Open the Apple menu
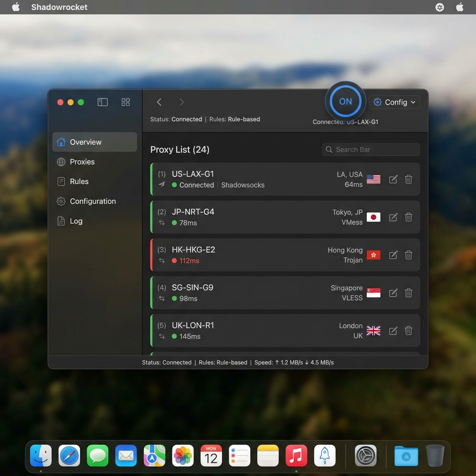This screenshot has width=476, height=476. point(16,7)
